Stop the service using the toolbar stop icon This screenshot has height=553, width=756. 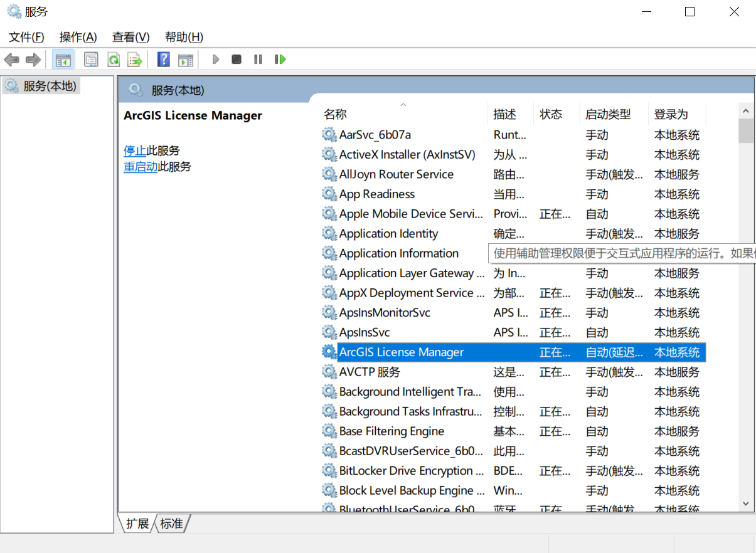click(x=237, y=59)
